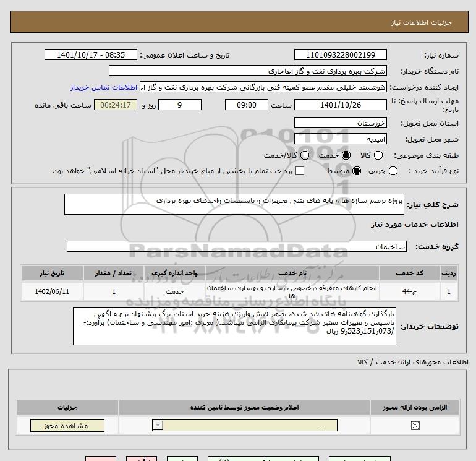Click the buyer organization name field
The height and width of the screenshot is (461, 476).
(248, 71)
